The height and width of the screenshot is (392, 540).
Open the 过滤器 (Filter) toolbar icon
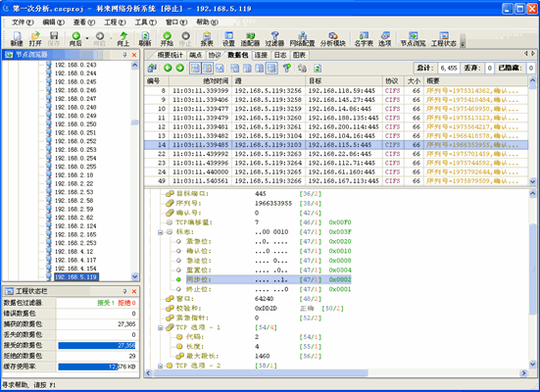[274, 38]
